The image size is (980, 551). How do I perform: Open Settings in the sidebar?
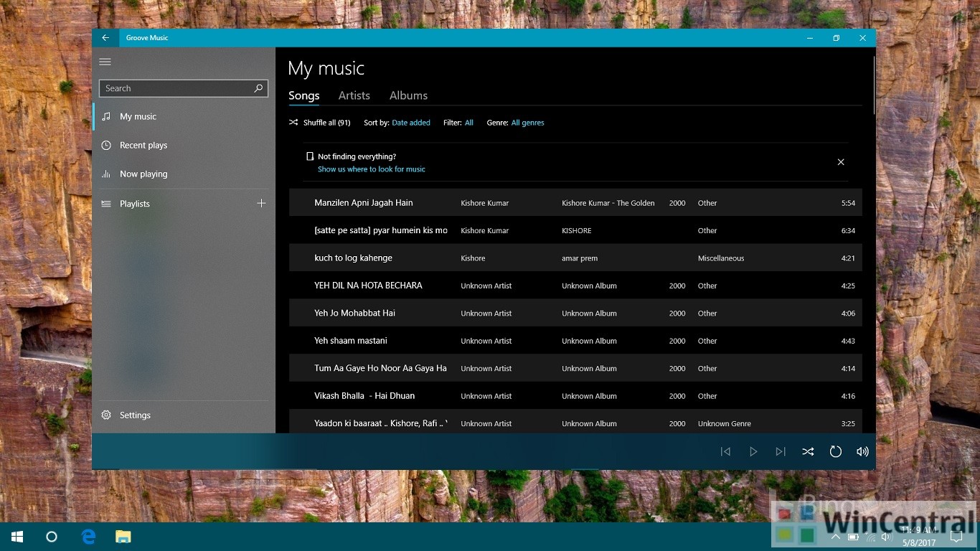(x=184, y=415)
